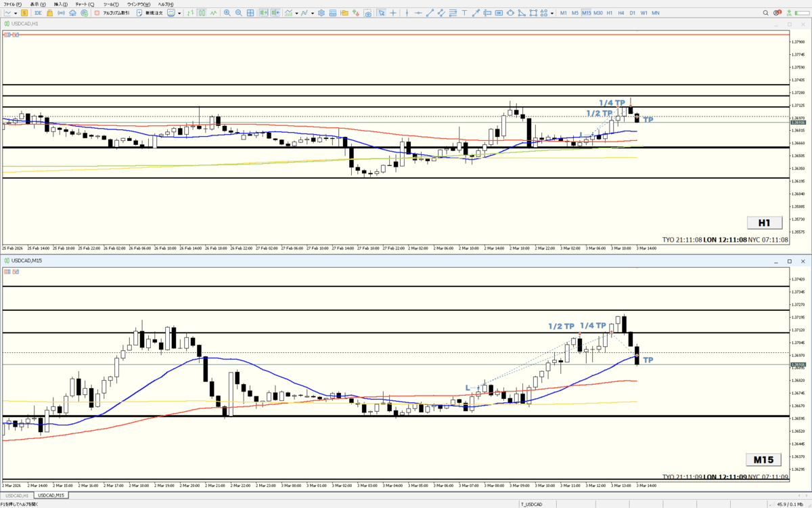This screenshot has height=508, width=812.
Task: Switch to the USDCAD,M15 chart tab
Action: pyautogui.click(x=51, y=495)
